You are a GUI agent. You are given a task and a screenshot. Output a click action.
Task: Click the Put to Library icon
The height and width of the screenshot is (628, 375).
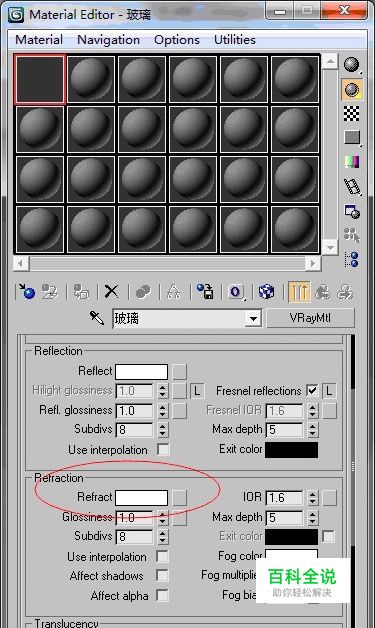click(x=205, y=292)
